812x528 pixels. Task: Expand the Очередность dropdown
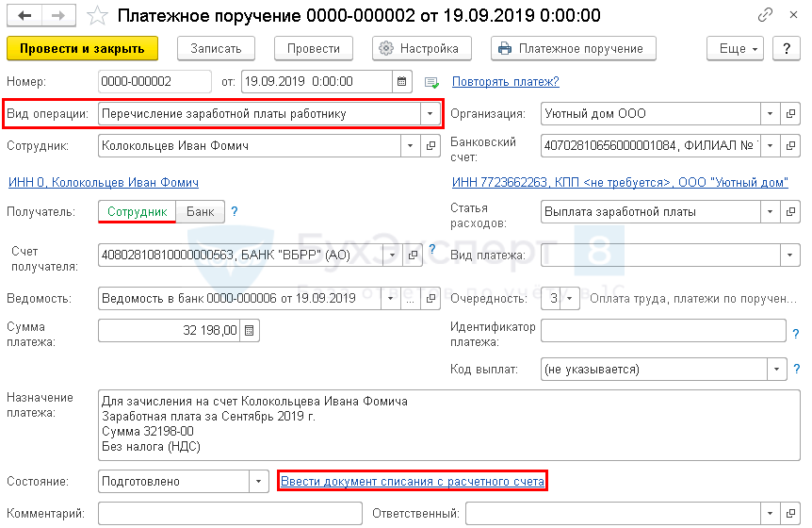570,299
